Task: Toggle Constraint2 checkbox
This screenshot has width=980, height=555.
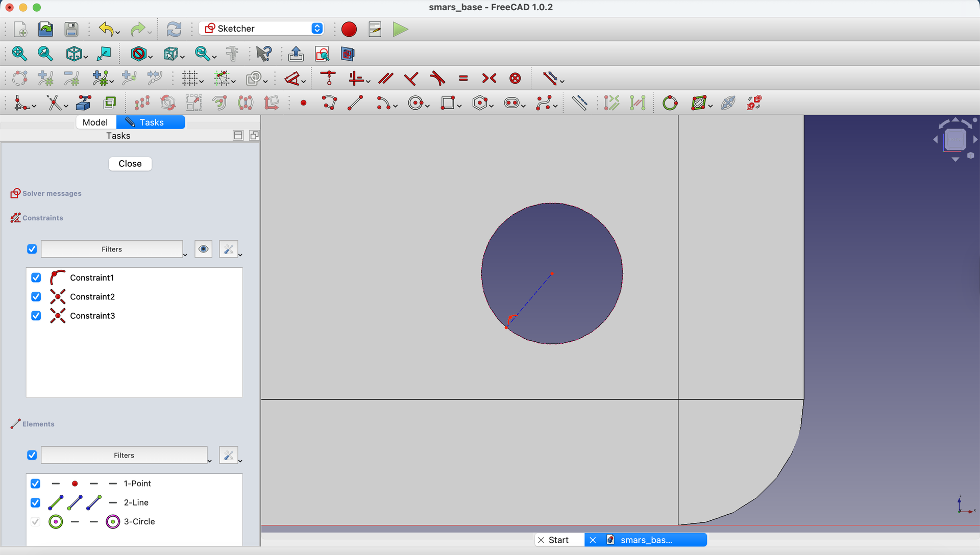Action: tap(36, 296)
